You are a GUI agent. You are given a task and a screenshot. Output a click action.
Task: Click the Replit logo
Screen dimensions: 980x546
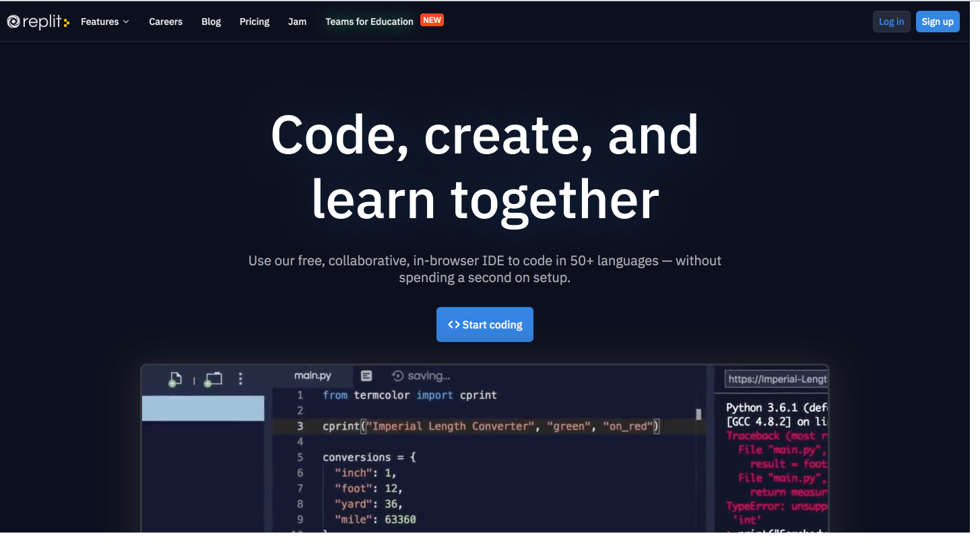click(x=36, y=21)
